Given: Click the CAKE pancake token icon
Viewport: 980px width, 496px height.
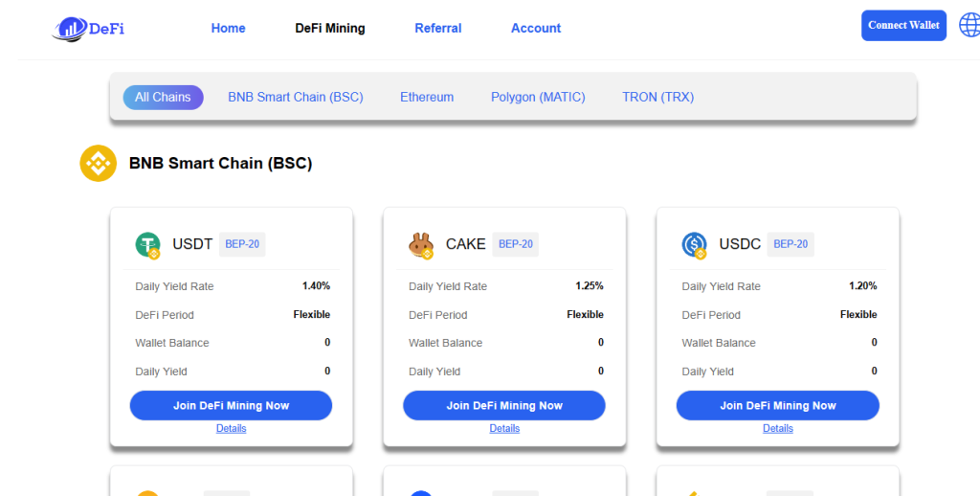Looking at the screenshot, I should pos(421,245).
